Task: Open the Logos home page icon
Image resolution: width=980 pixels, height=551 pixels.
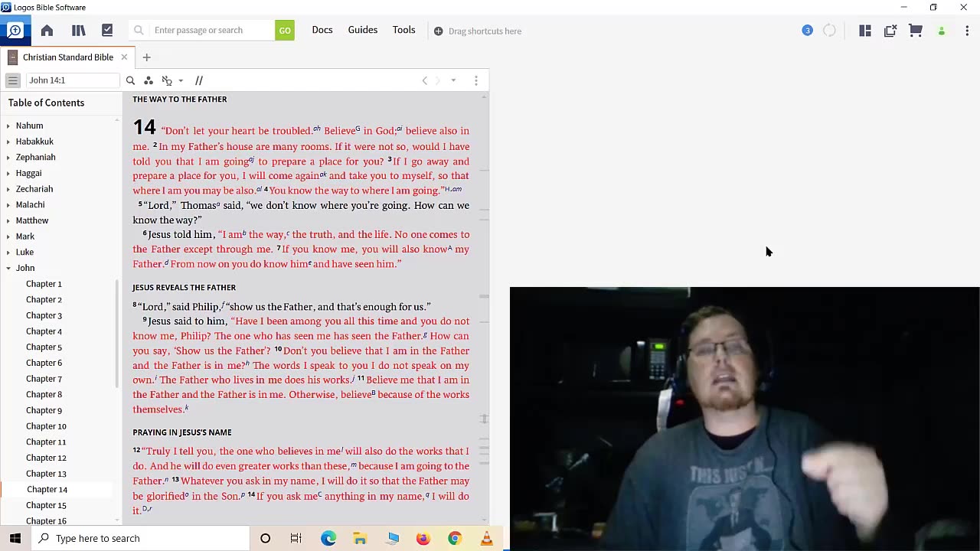Action: (x=47, y=31)
